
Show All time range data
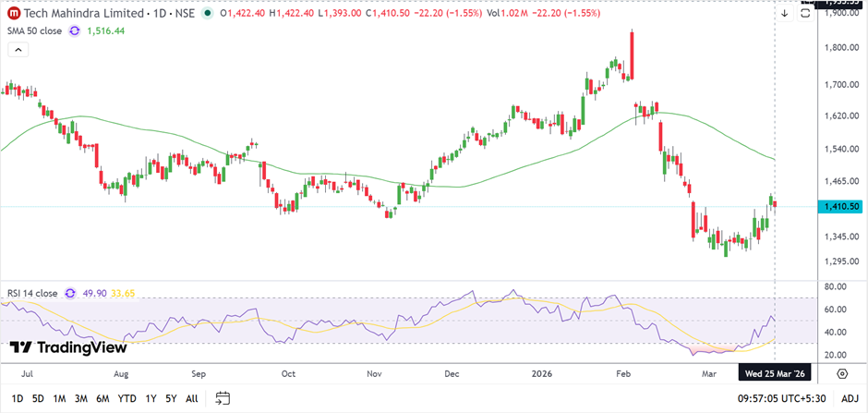pos(191,398)
